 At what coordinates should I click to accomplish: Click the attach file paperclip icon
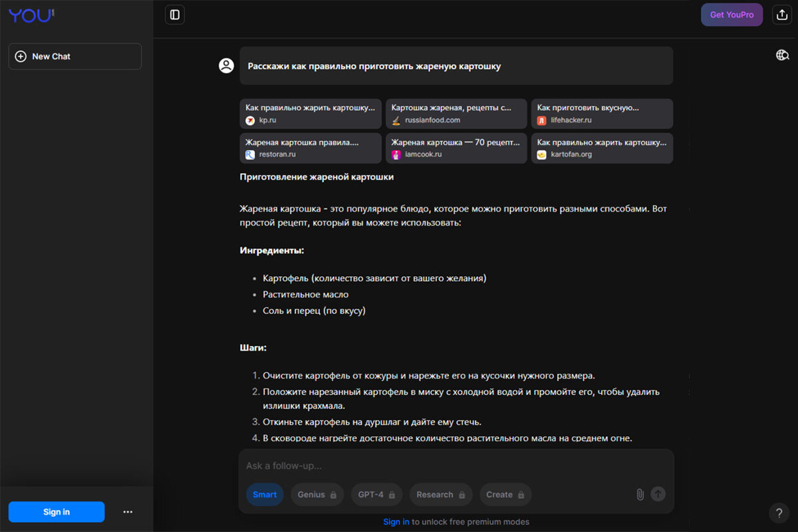(x=640, y=494)
